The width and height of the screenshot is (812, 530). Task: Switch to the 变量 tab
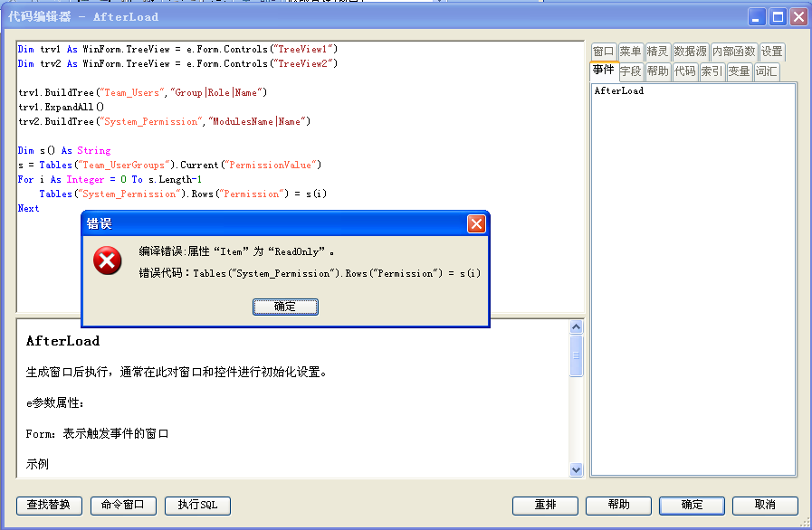pos(739,71)
